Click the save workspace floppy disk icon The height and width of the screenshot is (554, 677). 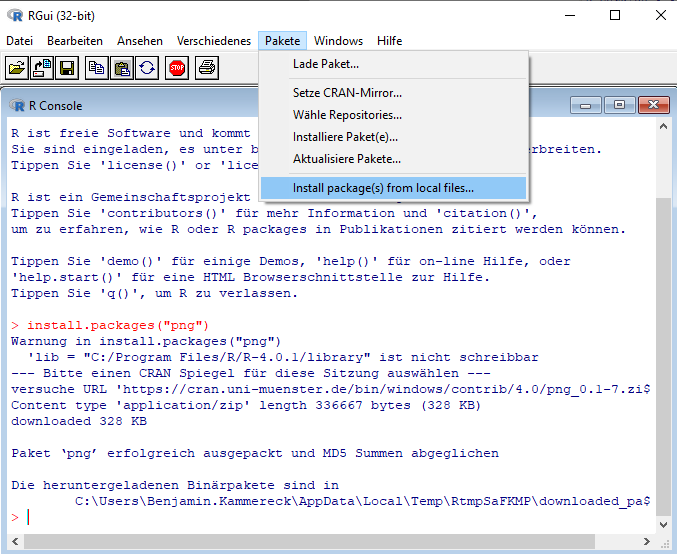[67, 69]
